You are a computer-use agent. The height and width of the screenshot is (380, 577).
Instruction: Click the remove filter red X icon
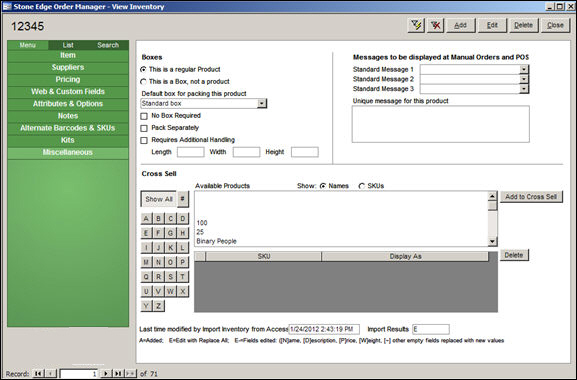[436, 25]
